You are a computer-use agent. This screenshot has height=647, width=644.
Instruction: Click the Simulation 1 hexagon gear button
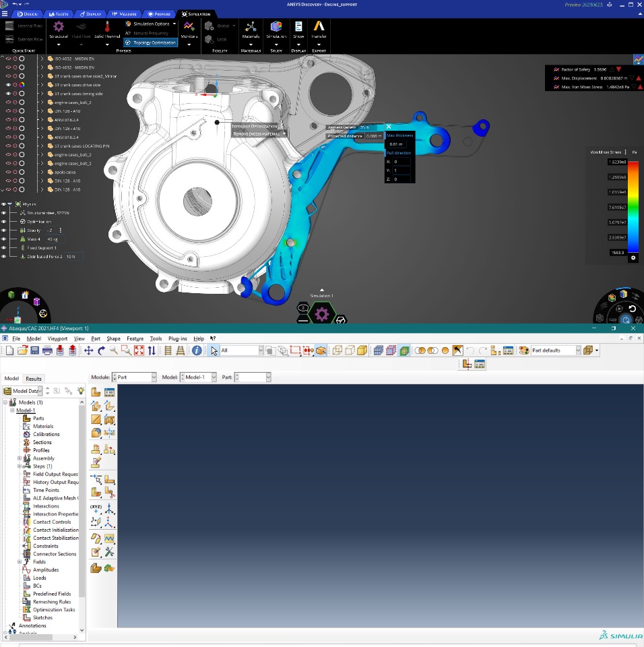(322, 315)
